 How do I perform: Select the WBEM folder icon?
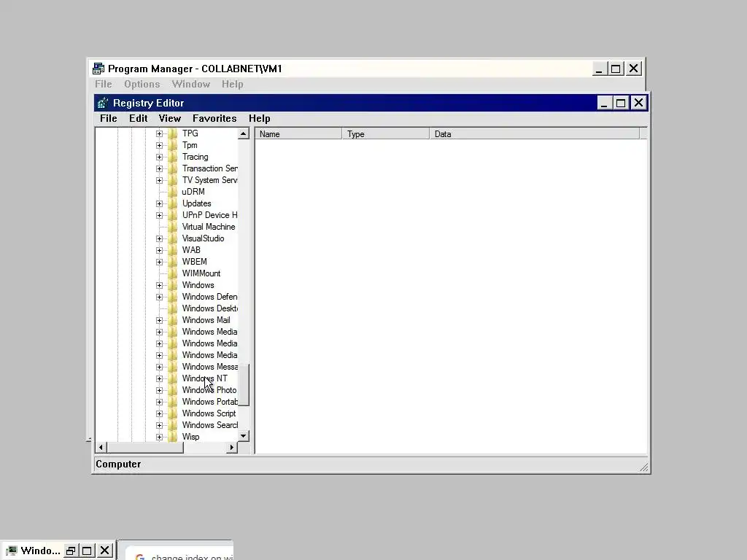point(173,262)
